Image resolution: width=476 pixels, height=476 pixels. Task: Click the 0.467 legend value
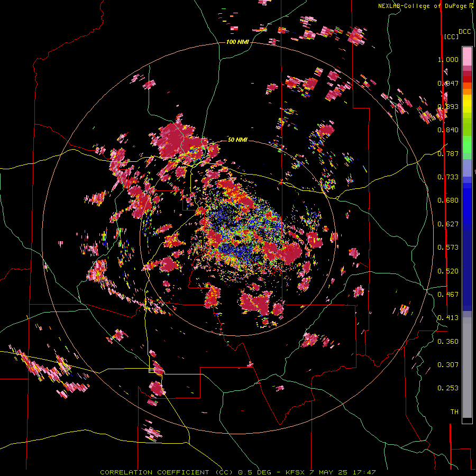[448, 295]
